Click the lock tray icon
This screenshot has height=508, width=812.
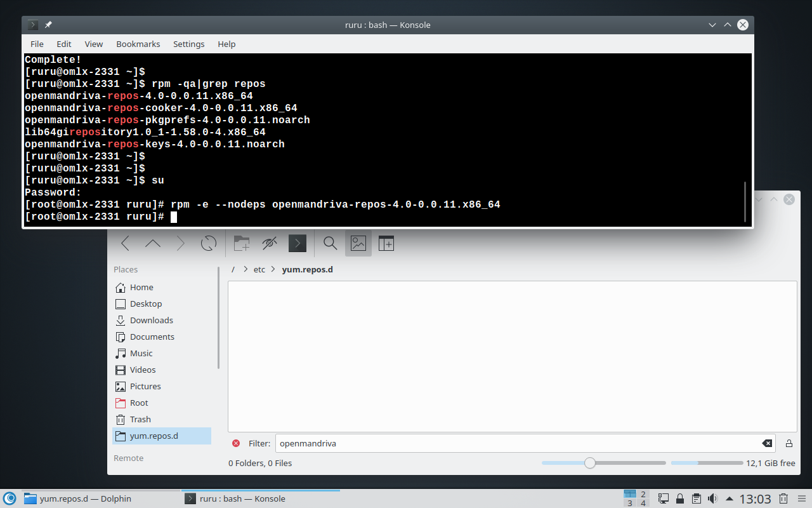tap(680, 498)
